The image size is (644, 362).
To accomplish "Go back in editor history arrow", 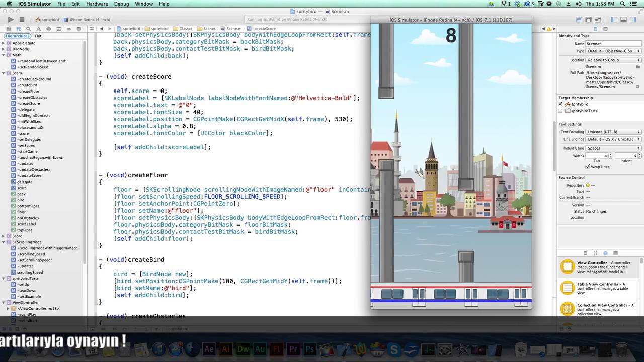I will click(x=102, y=29).
